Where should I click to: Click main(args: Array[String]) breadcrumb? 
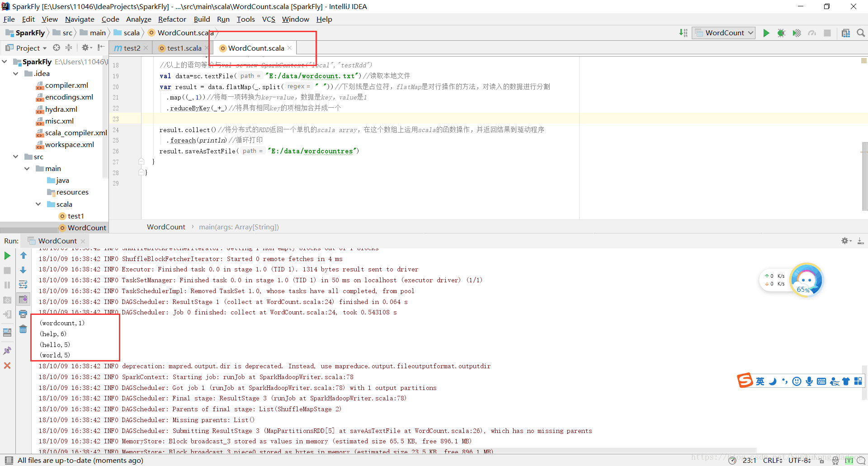pyautogui.click(x=239, y=227)
